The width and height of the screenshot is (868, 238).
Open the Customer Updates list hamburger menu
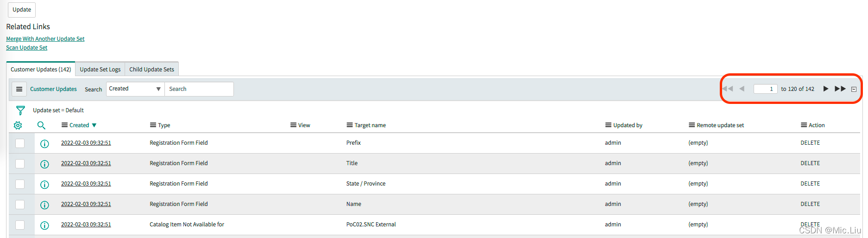[19, 89]
